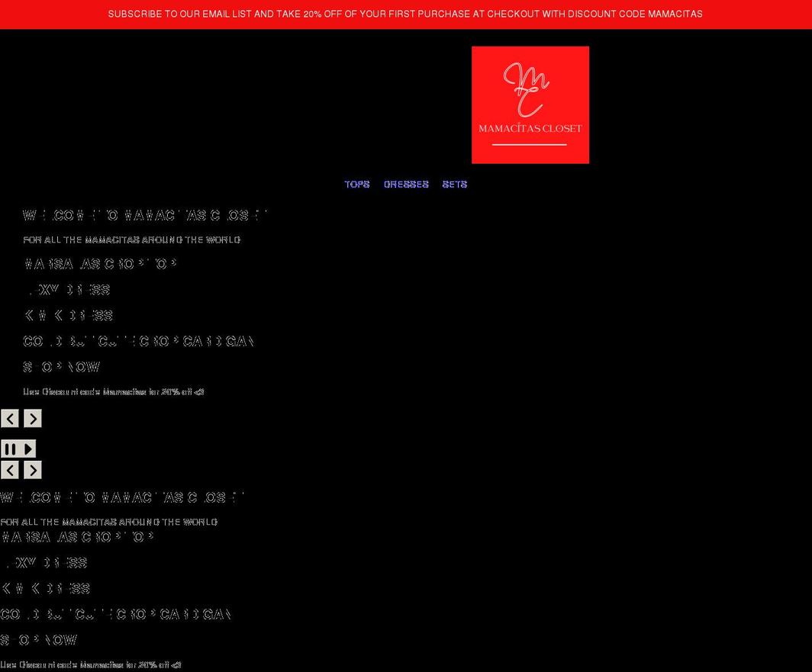Click the Mamacitas Closet red logo
The height and width of the screenshot is (672, 812).
point(530,105)
